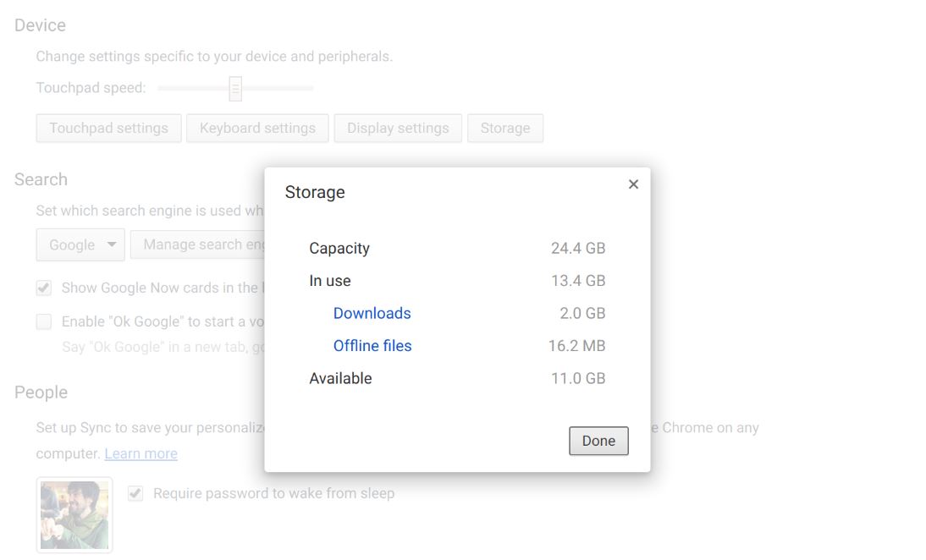Enable the "Ok Google" voice search checkbox

pos(44,321)
